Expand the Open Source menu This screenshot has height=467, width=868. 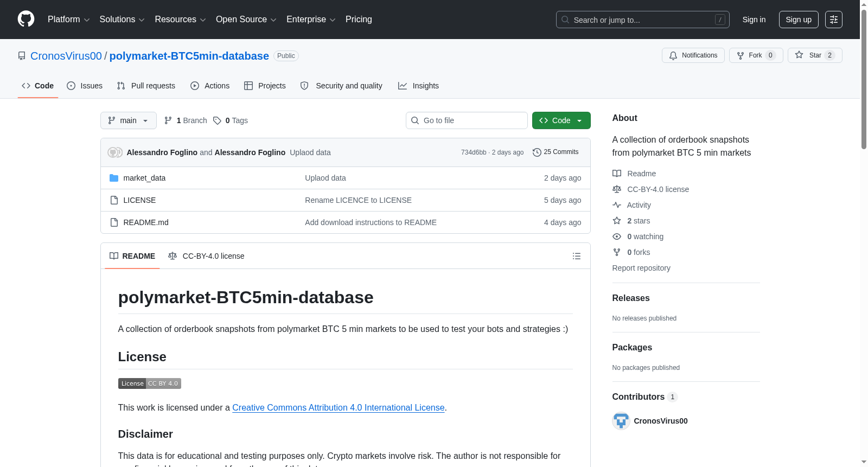coord(246,20)
